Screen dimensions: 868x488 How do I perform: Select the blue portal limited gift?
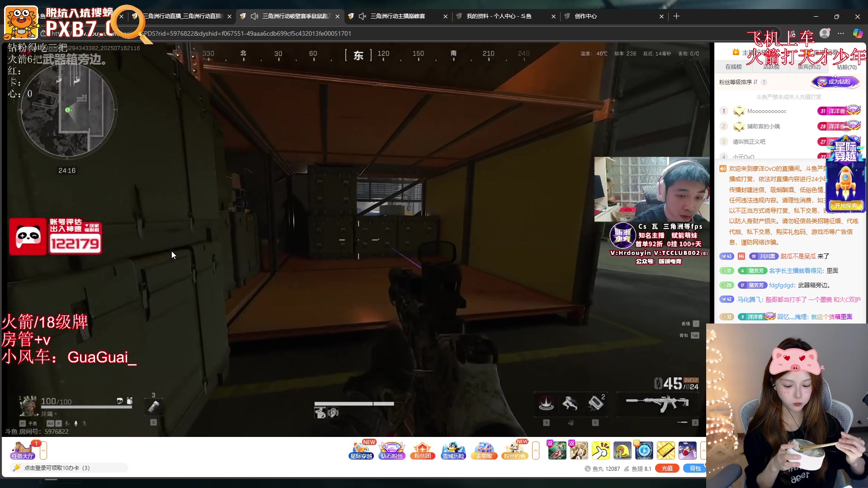(x=644, y=450)
